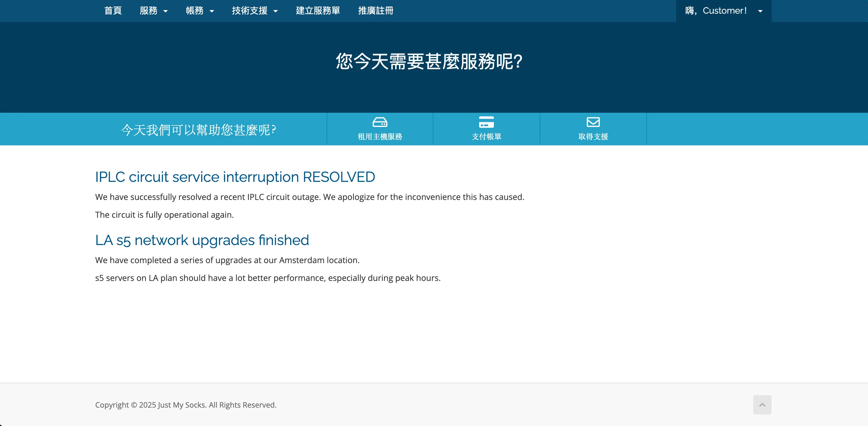The height and width of the screenshot is (426, 868).
Task: Expand the 技術支援 dropdown arrow
Action: pos(275,12)
